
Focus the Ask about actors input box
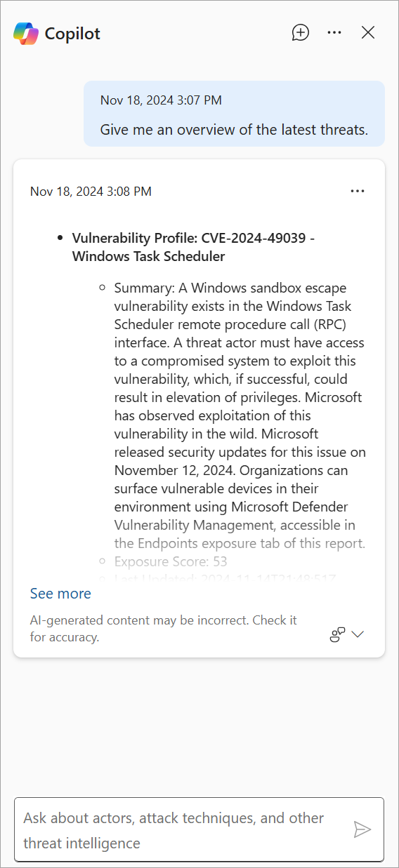click(x=199, y=829)
